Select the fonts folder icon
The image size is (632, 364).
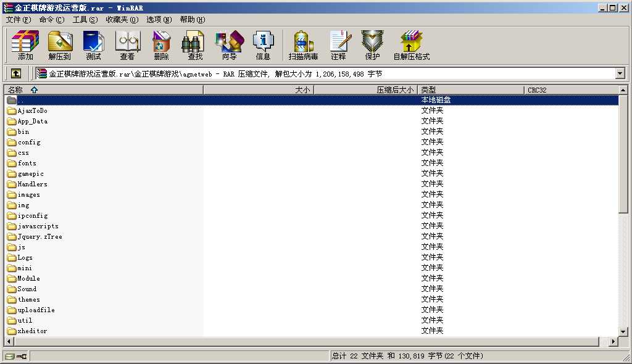pyautogui.click(x=12, y=163)
